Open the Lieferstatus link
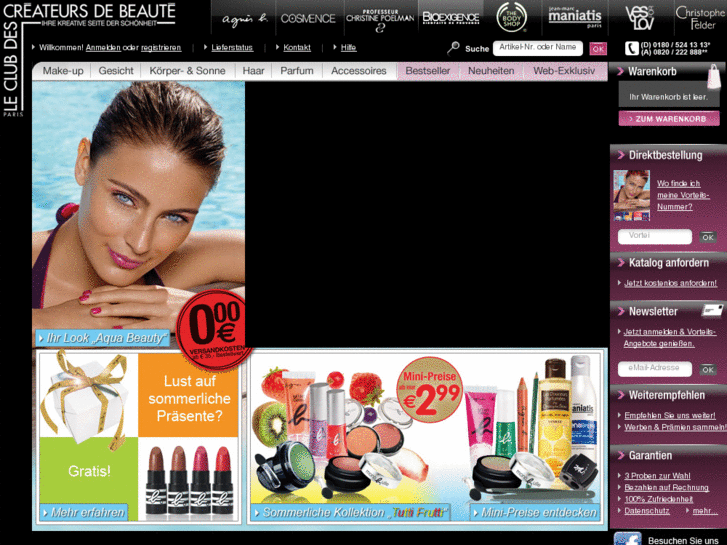Viewport: 727px width, 545px height. click(x=232, y=47)
